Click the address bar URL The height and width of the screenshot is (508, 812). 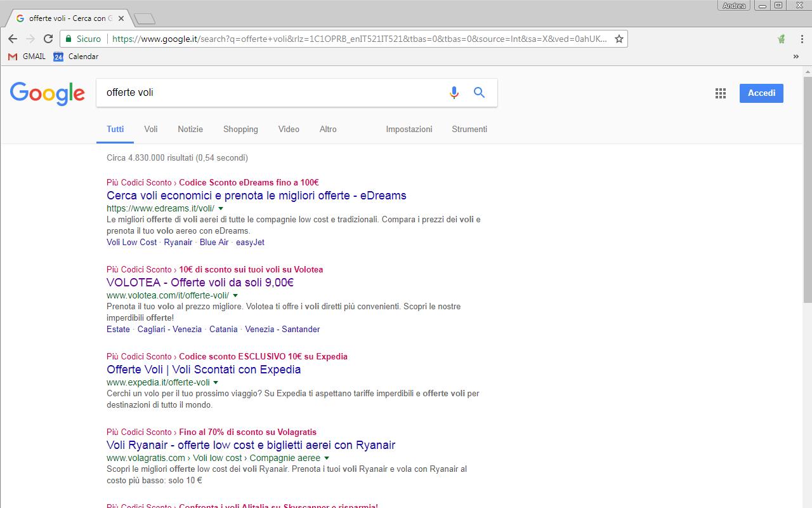click(359, 39)
